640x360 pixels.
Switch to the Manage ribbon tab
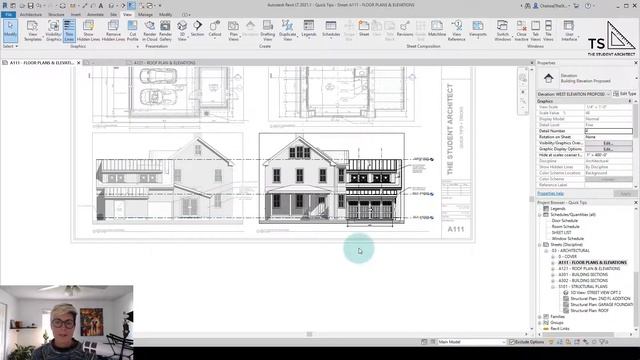pyautogui.click(x=145, y=14)
